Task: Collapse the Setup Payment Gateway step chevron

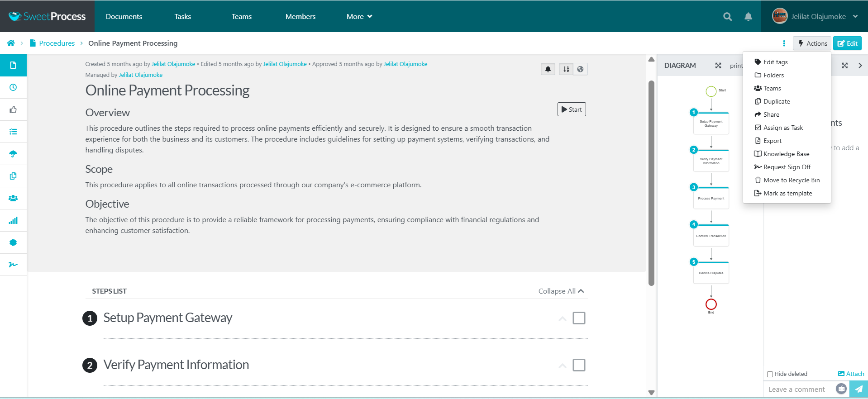Action: pos(563,318)
